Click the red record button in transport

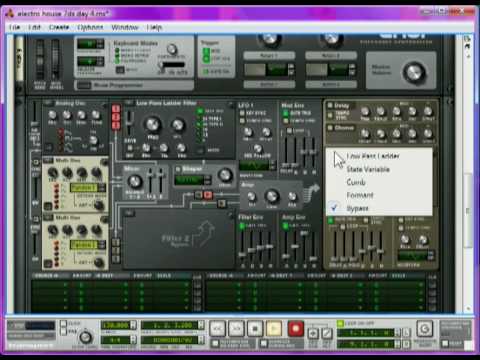pyautogui.click(x=295, y=329)
